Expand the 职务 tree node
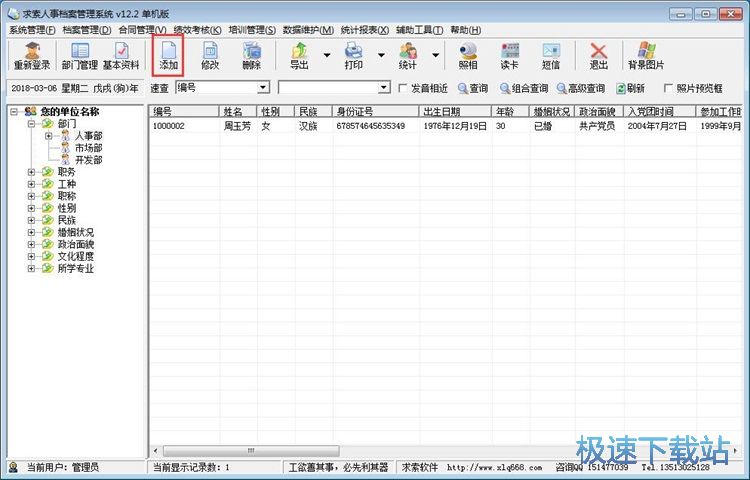Viewport: 750px width, 480px height. pos(31,172)
